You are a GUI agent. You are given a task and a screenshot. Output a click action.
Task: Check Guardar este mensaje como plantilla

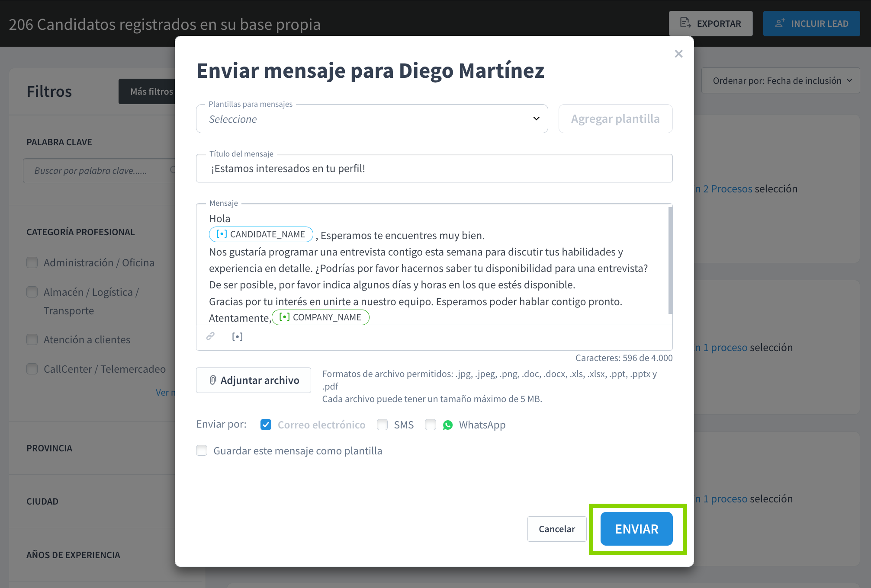202,451
